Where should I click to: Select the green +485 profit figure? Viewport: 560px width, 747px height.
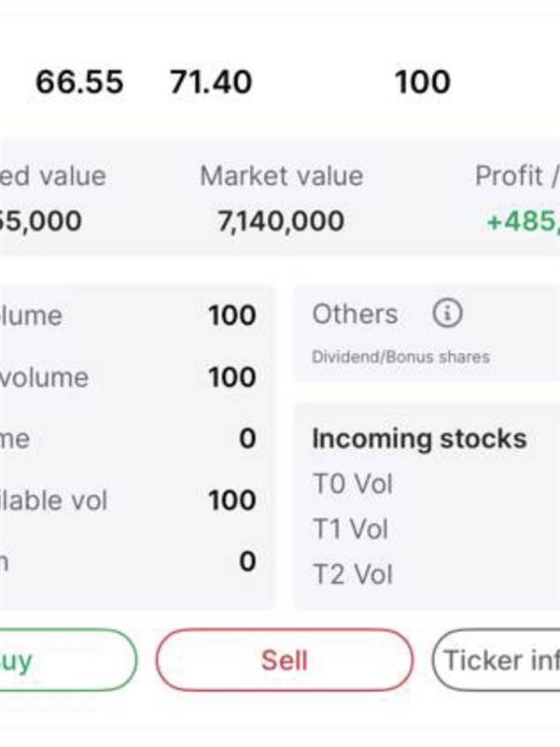click(523, 221)
